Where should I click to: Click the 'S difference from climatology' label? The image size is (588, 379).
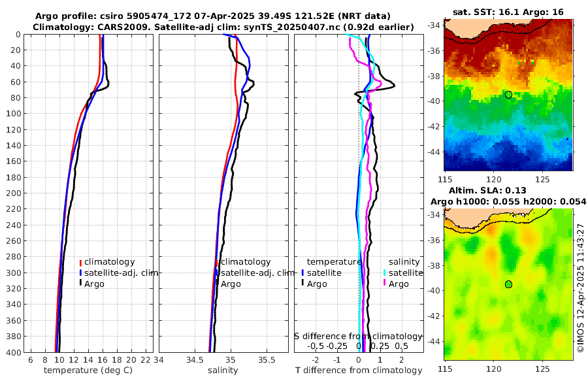[x=359, y=336]
